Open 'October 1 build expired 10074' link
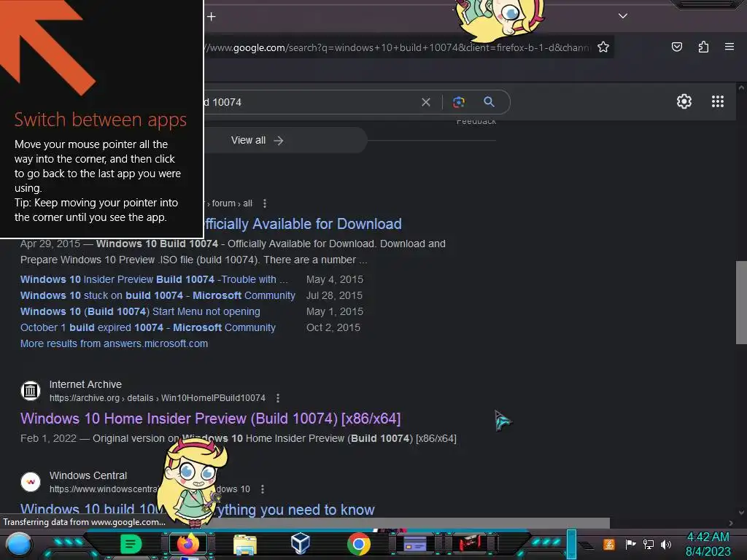Viewport: 747px width, 560px height. tap(147, 327)
